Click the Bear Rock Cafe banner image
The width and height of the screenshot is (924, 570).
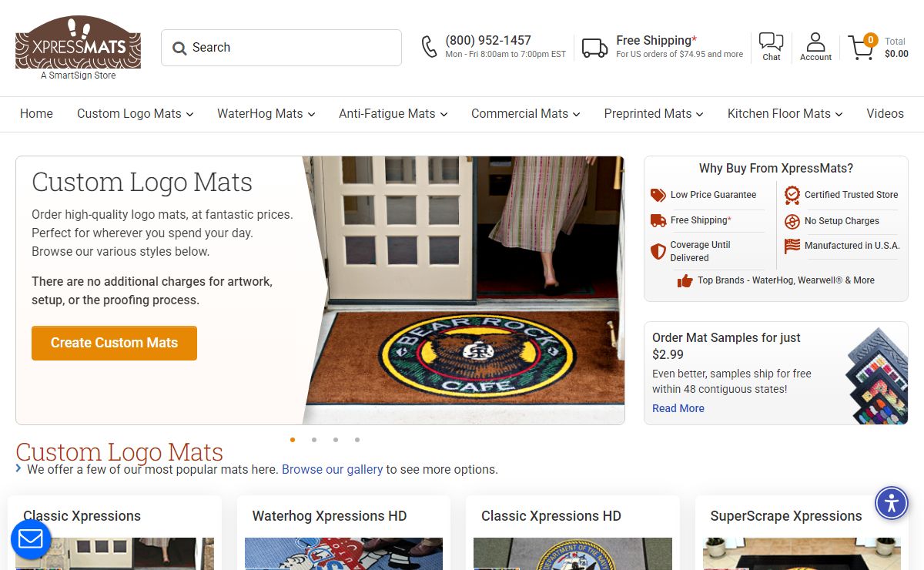(464, 290)
